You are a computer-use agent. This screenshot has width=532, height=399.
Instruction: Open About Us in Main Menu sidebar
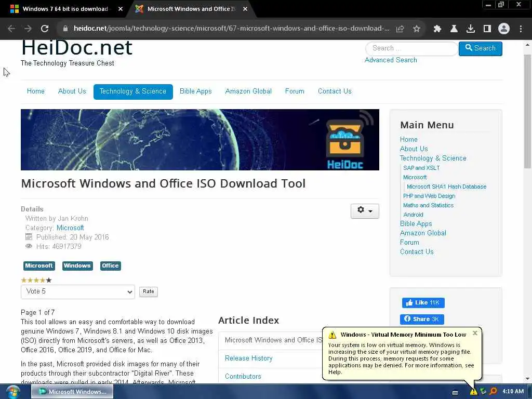(x=414, y=149)
